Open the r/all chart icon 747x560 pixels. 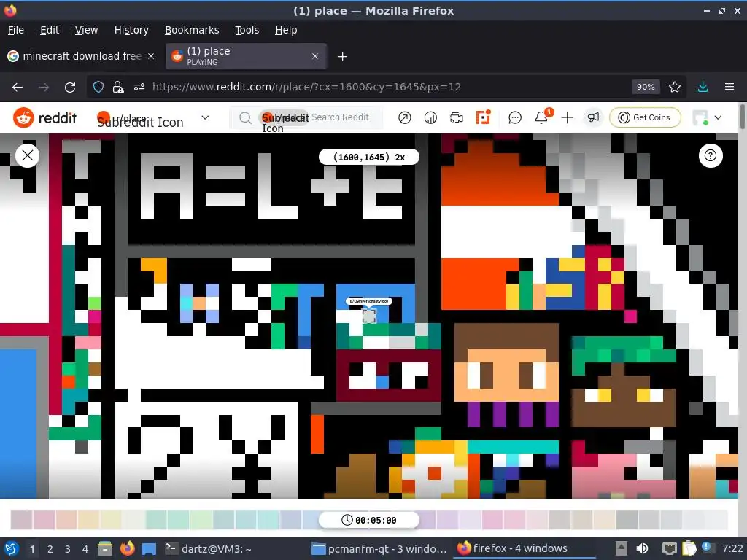[x=430, y=117]
